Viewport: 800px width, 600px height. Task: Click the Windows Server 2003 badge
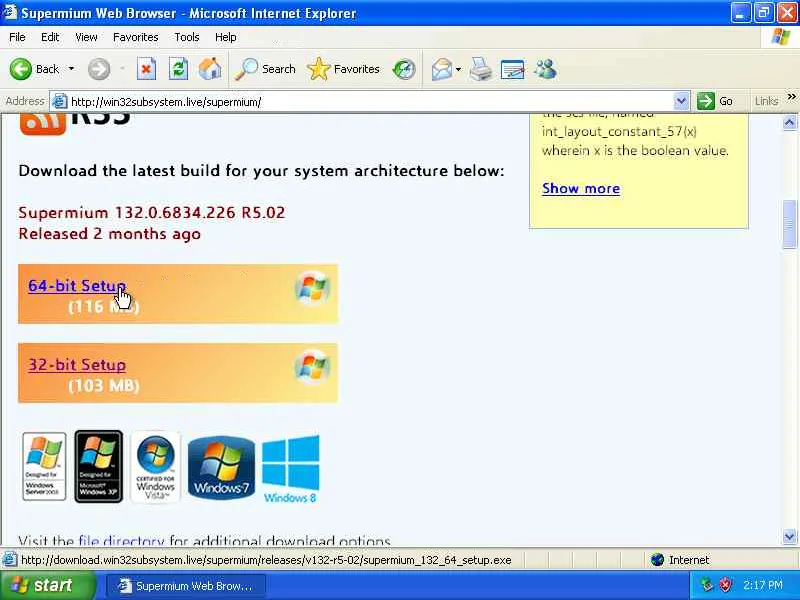[x=44, y=466]
